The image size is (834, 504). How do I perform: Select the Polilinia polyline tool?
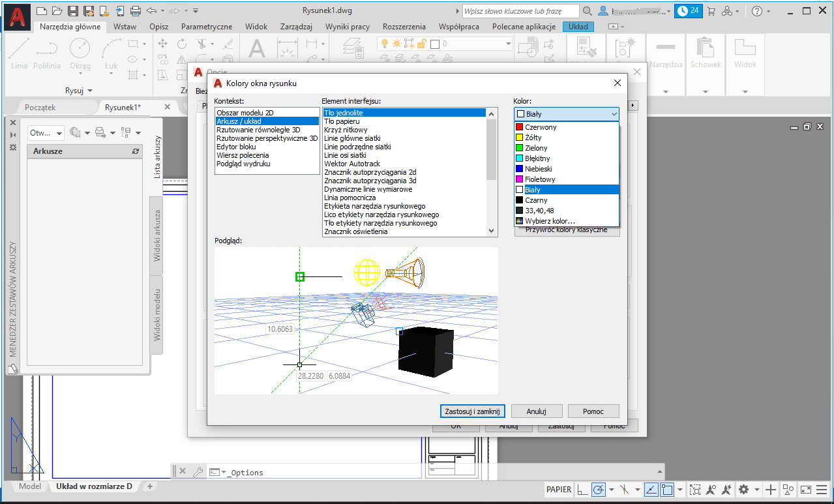47,53
